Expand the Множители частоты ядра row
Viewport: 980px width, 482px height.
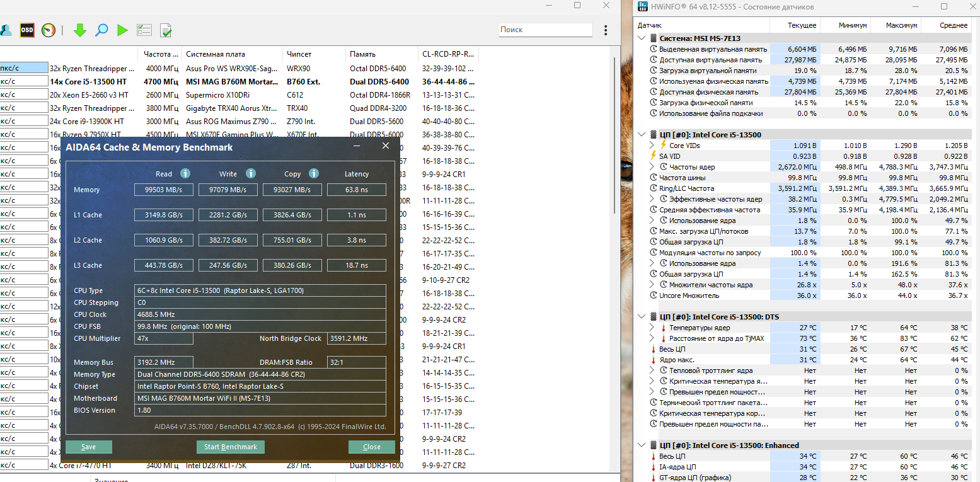tap(652, 285)
